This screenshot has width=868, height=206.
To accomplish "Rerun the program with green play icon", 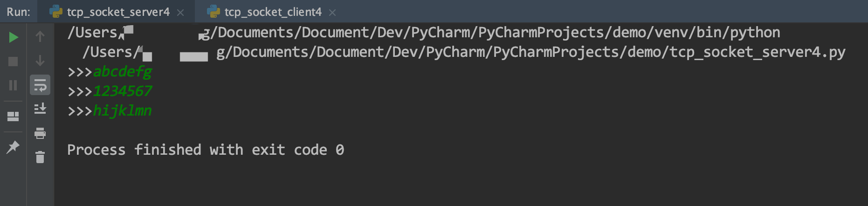I will pyautogui.click(x=14, y=37).
